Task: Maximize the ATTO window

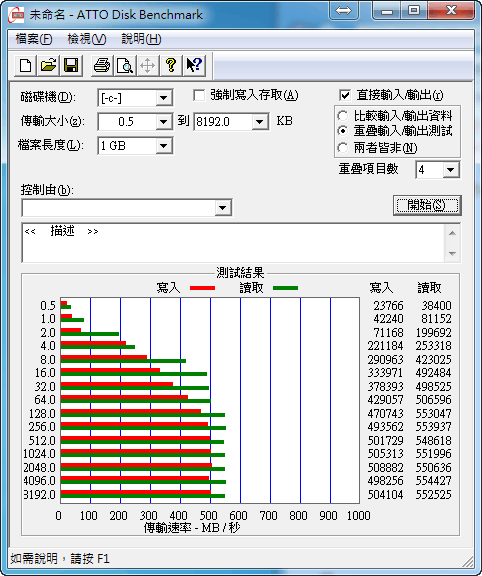Action: (414, 10)
